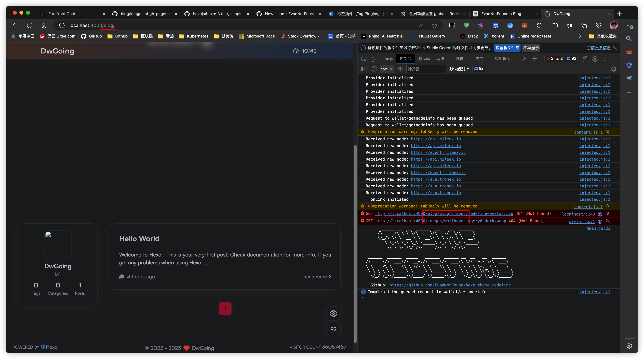Open the console sidebar toggle
The height and width of the screenshot is (359, 644).
tap(364, 69)
